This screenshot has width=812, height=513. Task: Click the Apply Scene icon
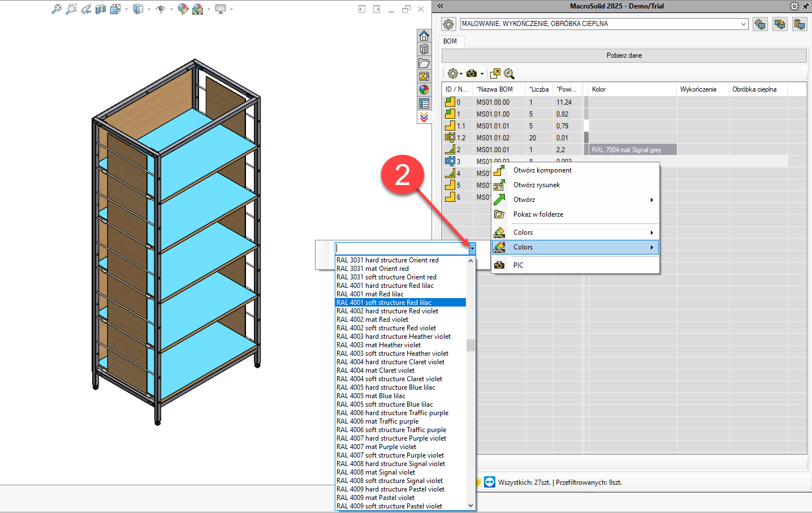[x=197, y=9]
